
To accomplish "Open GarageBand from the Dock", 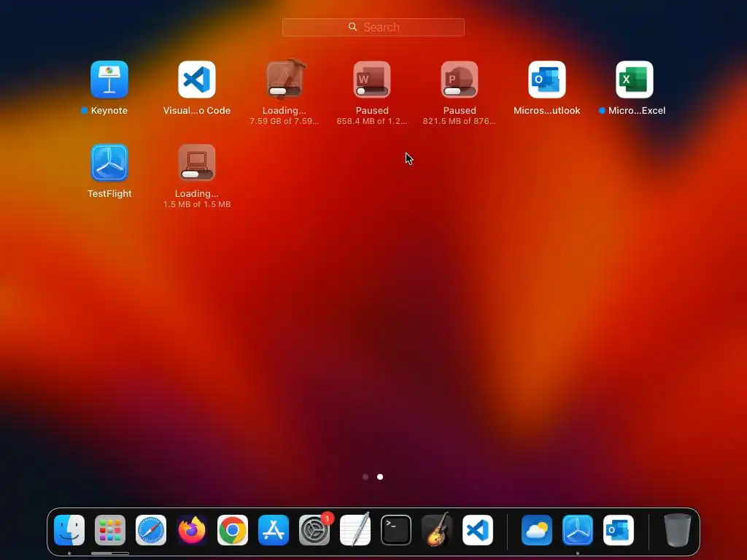I will 437,530.
